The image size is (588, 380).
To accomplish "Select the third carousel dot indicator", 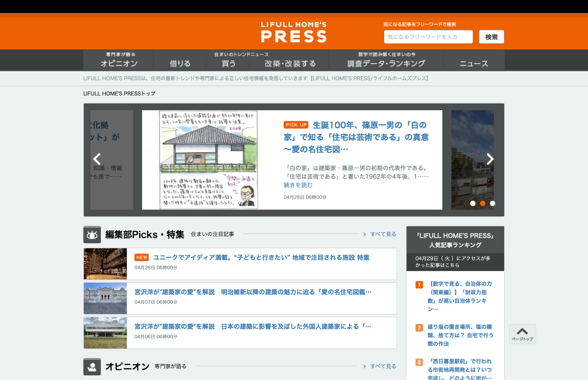I will 492,203.
